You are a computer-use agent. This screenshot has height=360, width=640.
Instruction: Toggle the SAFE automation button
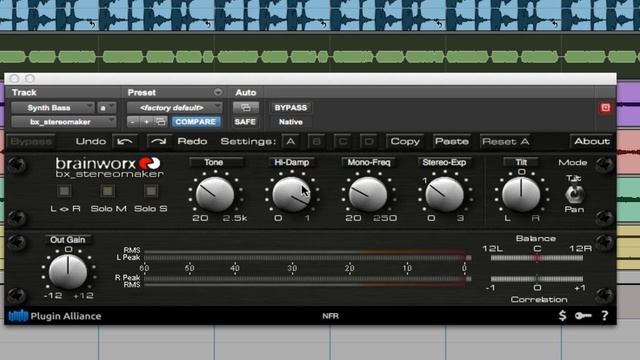245,122
